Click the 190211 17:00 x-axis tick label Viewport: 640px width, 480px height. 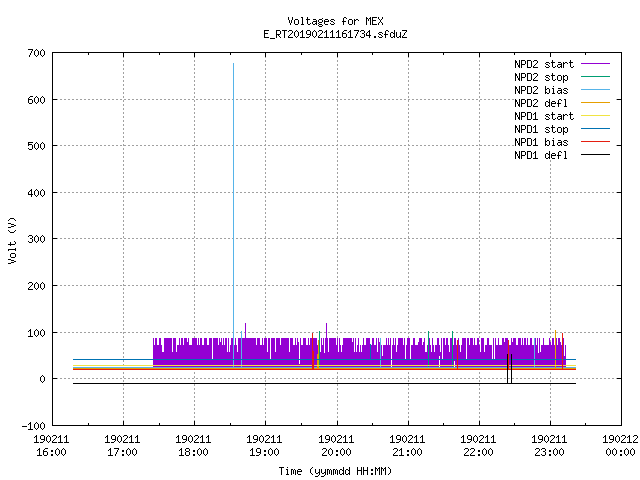(x=122, y=446)
